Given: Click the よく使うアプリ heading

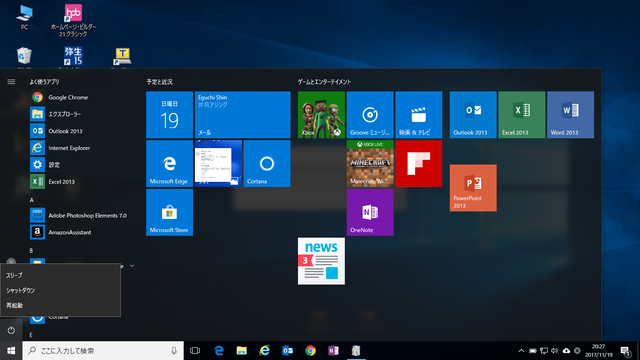Looking at the screenshot, I should point(44,82).
